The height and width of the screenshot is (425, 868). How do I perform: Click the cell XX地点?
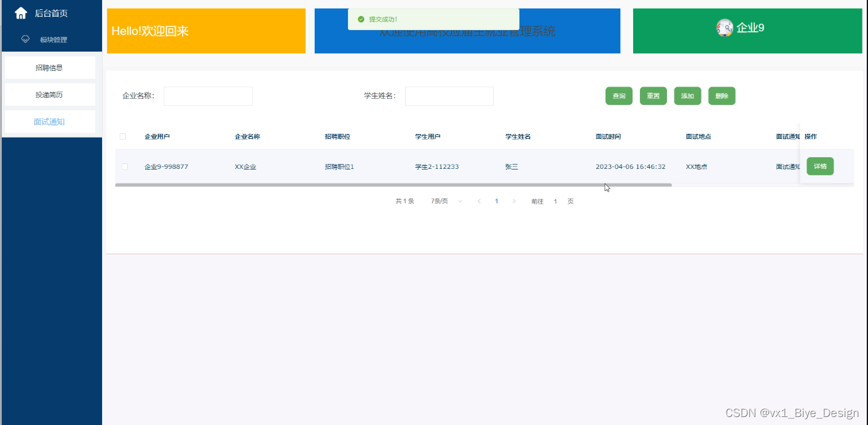[696, 166]
